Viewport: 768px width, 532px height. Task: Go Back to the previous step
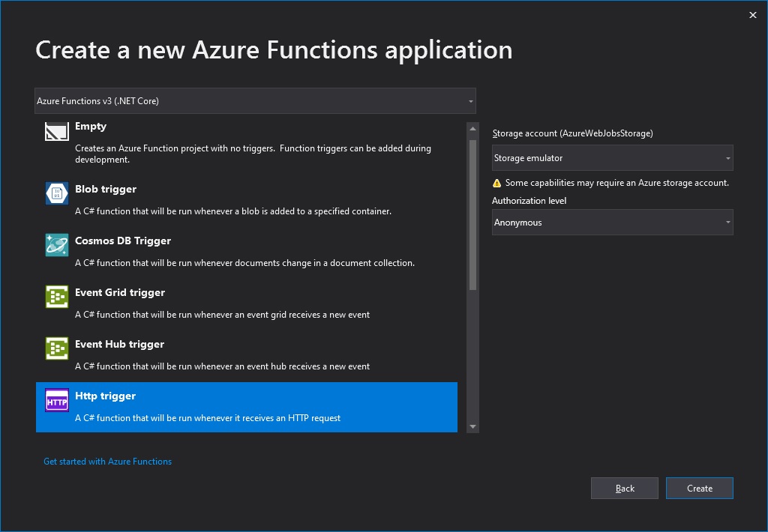(x=625, y=488)
